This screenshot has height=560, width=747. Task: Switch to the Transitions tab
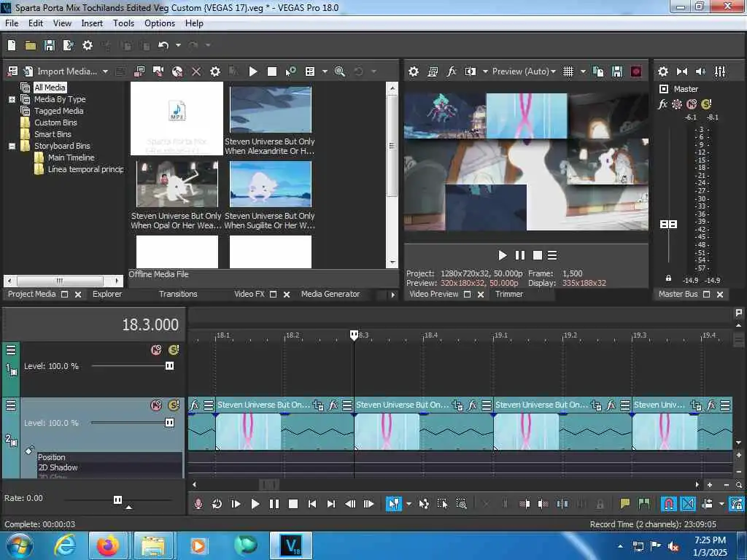tap(178, 294)
